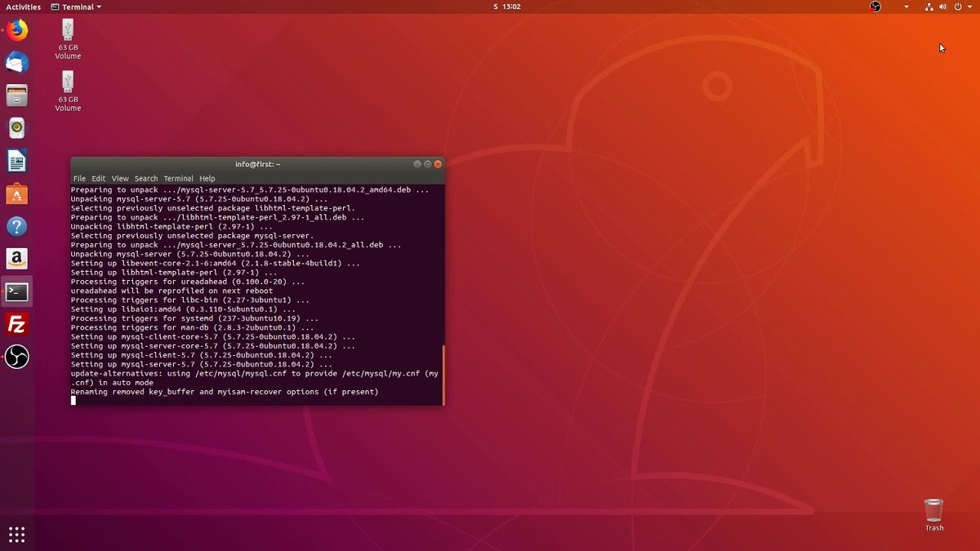
Task: Open the Terminal menu in terminal window
Action: coord(179,178)
